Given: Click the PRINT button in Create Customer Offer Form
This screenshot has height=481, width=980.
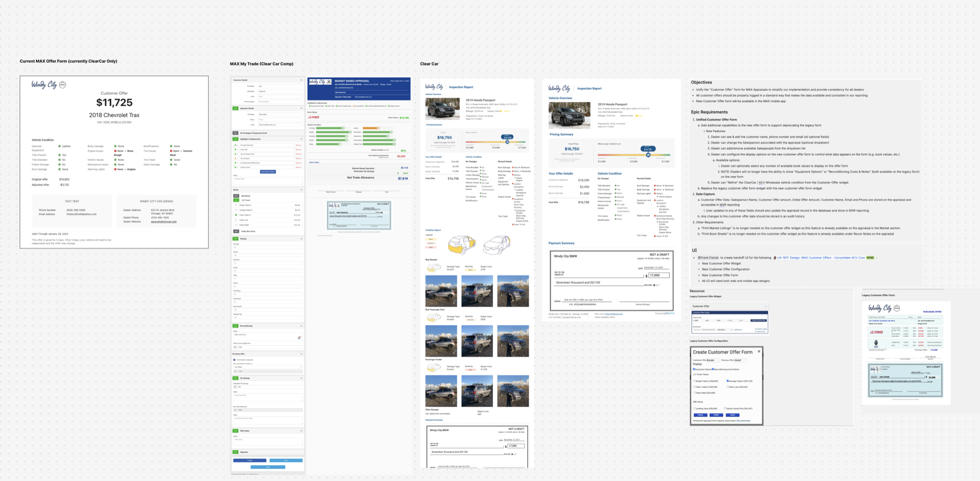Looking at the screenshot, I should coord(716,415).
